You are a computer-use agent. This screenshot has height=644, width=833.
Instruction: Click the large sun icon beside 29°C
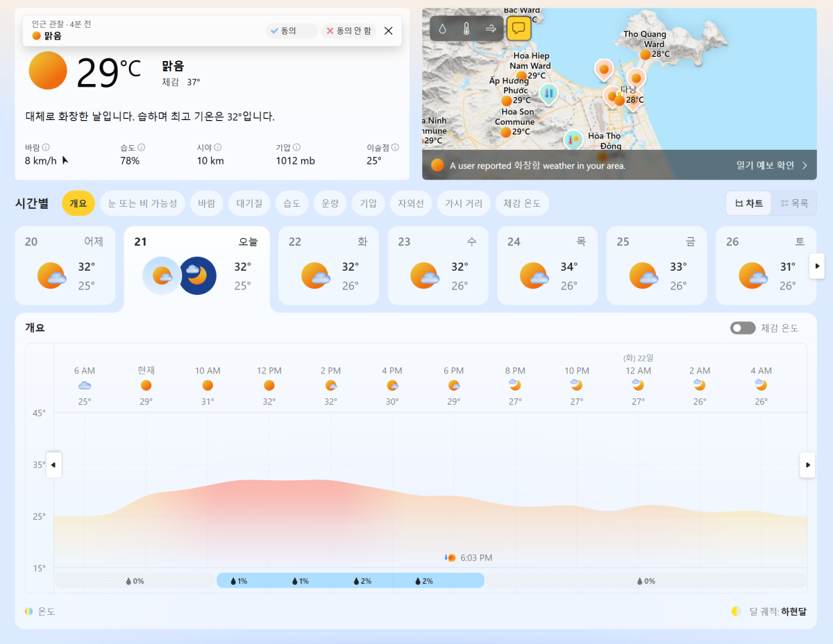pos(48,70)
